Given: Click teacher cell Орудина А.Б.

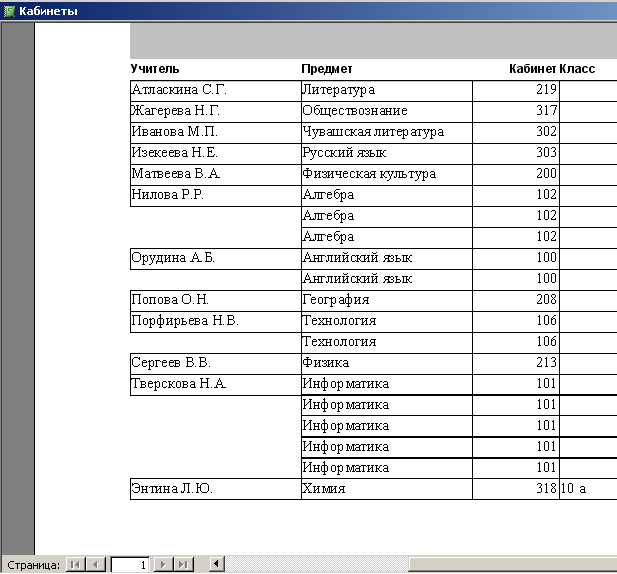Looking at the screenshot, I should pyautogui.click(x=216, y=259).
